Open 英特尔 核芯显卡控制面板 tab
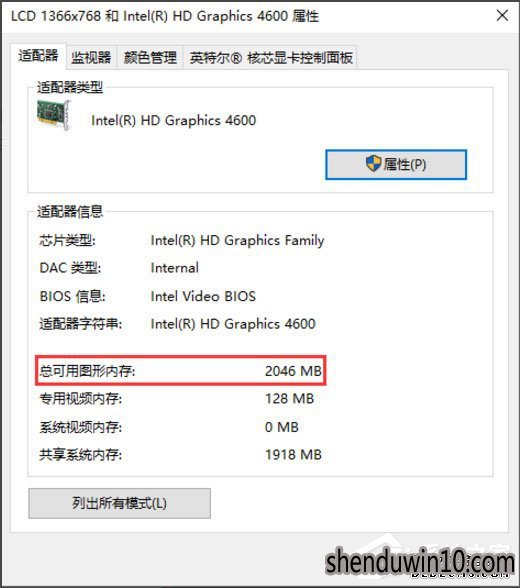Screen dimensions: 520x588 270,57
